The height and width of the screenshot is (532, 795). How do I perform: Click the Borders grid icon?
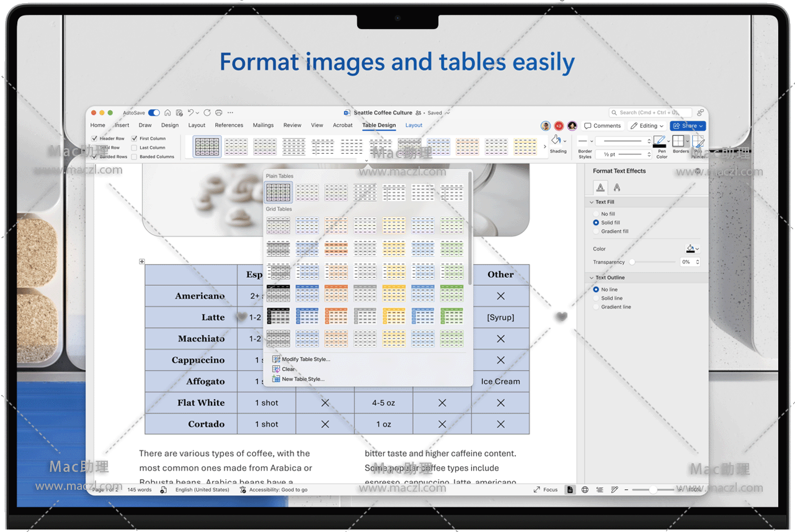pos(678,141)
